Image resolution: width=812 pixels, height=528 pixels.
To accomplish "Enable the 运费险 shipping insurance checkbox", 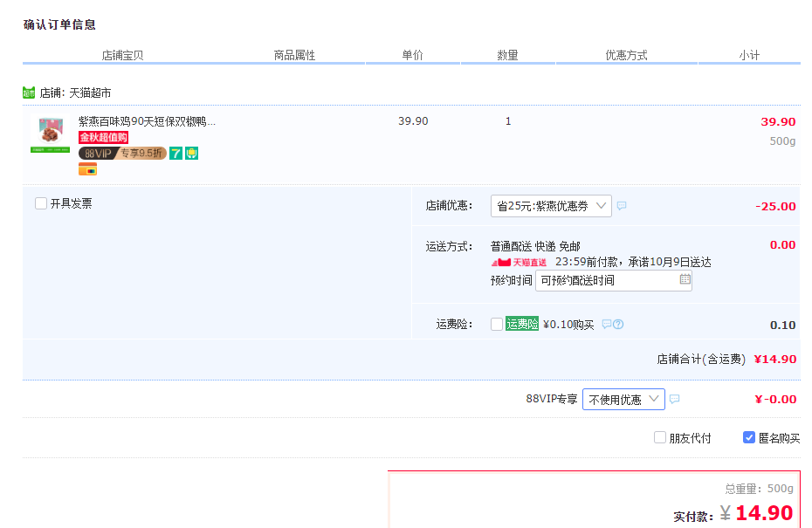I will pos(497,324).
